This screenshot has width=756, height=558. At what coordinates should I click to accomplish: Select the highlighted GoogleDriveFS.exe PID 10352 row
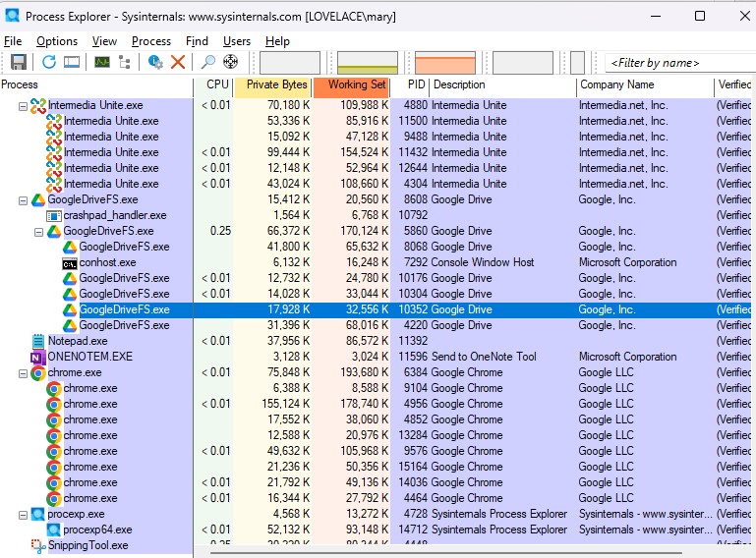(378, 309)
